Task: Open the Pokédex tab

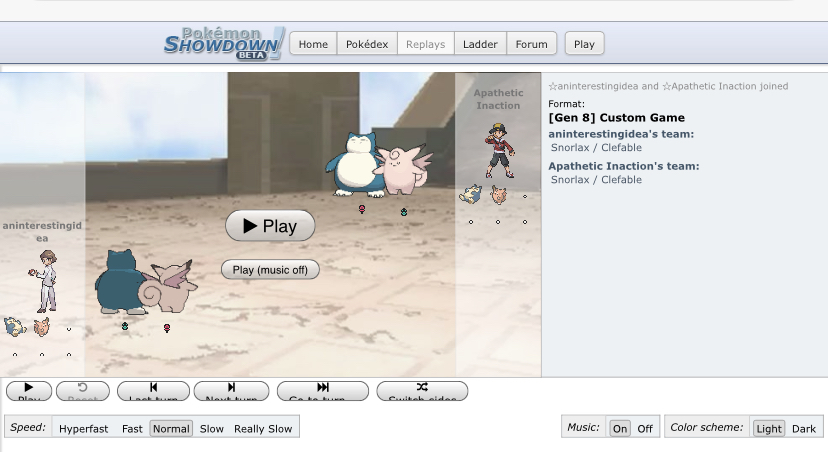Action: click(x=367, y=44)
